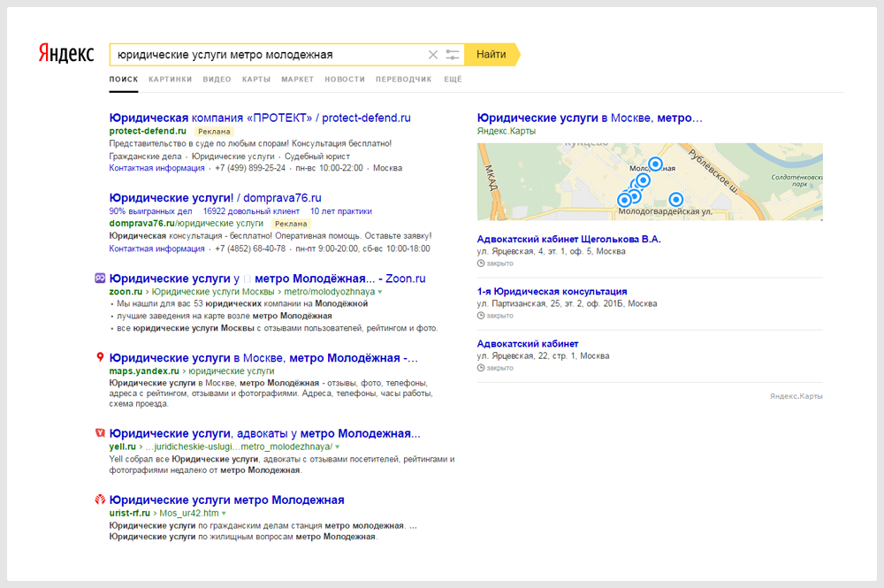Switch to the ПЕРЕВОДЧИК tab

click(x=404, y=80)
